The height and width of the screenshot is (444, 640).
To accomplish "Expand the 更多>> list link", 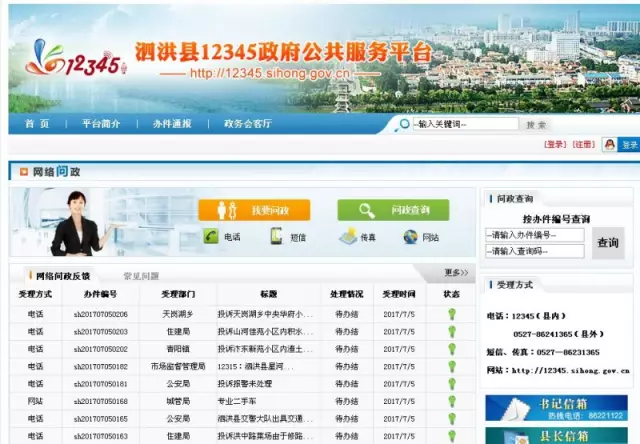I will pyautogui.click(x=456, y=273).
